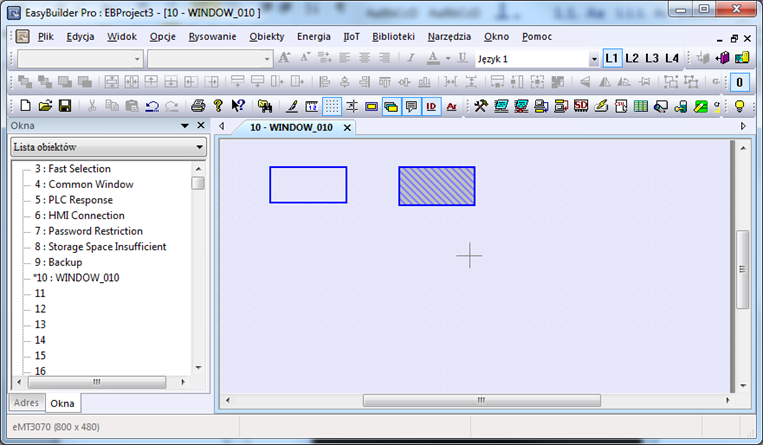763x445 pixels.
Task: Click the crossed-out monitor simulation icon
Action: (x=521, y=106)
